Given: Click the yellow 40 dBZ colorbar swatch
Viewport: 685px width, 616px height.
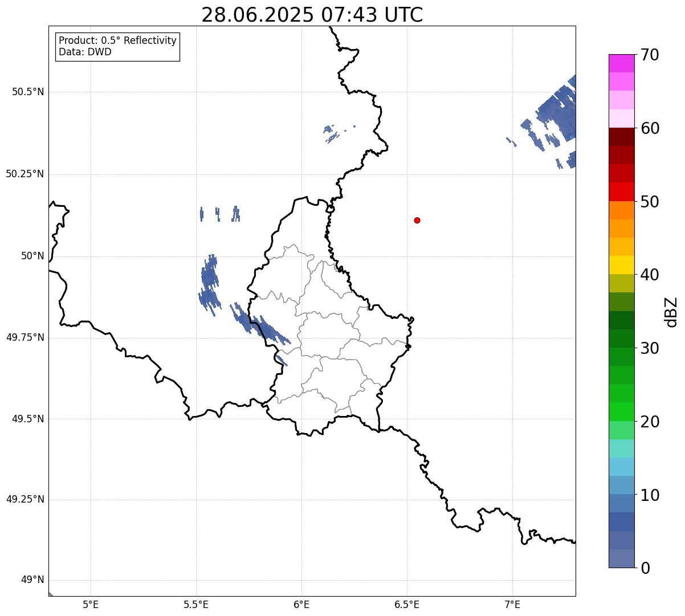Looking at the screenshot, I should point(621,265).
